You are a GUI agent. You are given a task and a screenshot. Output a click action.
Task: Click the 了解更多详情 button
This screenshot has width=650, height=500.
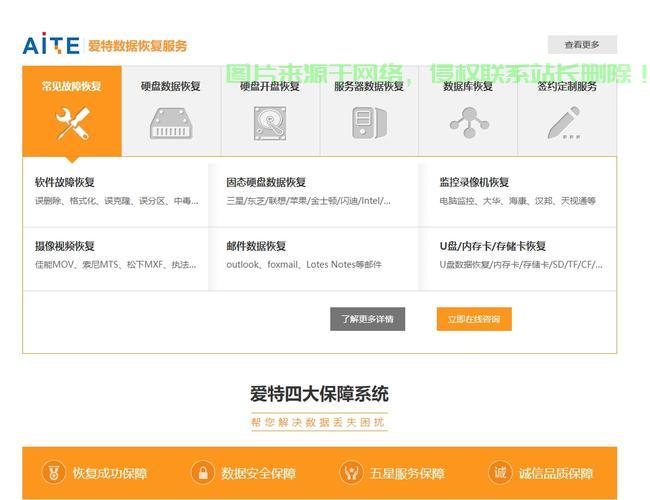coord(367,319)
